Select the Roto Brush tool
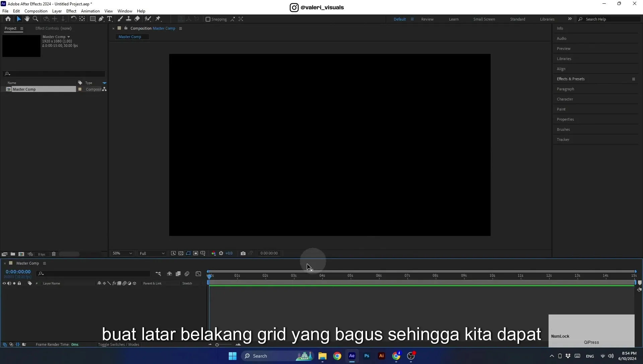Viewport: 643px width, 364px height. click(148, 19)
